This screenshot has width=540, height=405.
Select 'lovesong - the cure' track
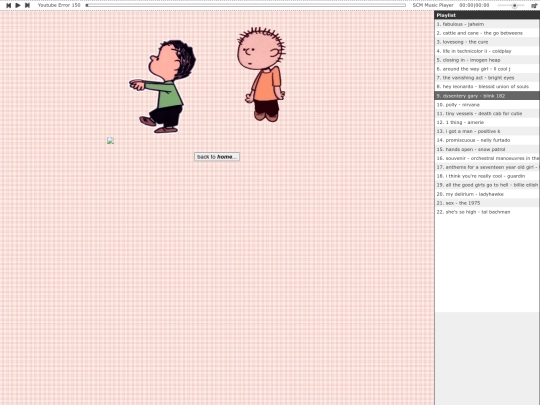(x=487, y=42)
